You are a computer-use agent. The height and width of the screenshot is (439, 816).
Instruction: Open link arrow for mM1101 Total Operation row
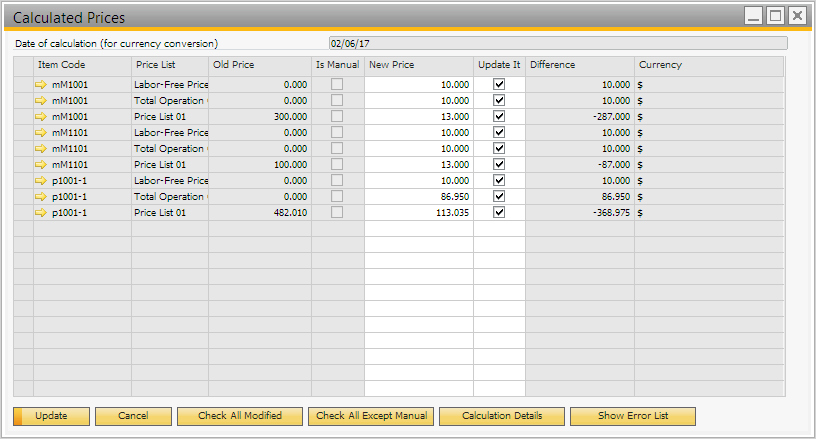pos(41,149)
